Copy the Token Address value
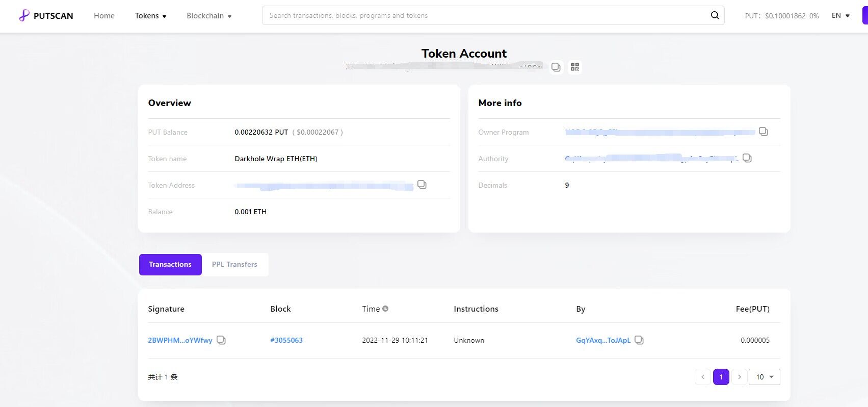This screenshot has width=868, height=407. pyautogui.click(x=422, y=185)
